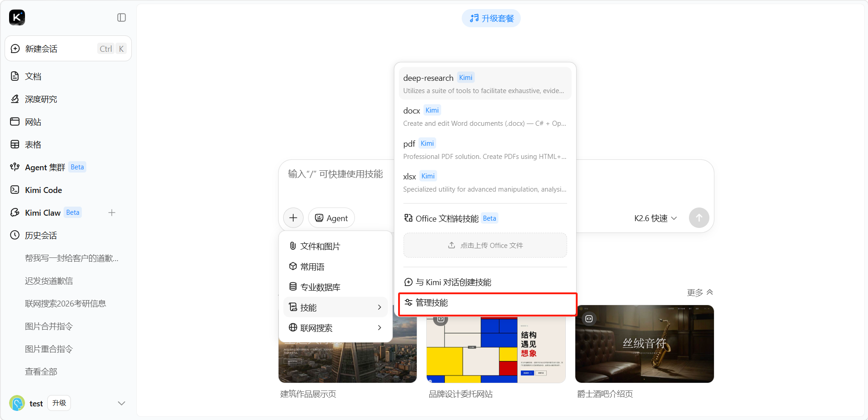
Task: Open Kimi Code from sidebar
Action: pos(43,190)
